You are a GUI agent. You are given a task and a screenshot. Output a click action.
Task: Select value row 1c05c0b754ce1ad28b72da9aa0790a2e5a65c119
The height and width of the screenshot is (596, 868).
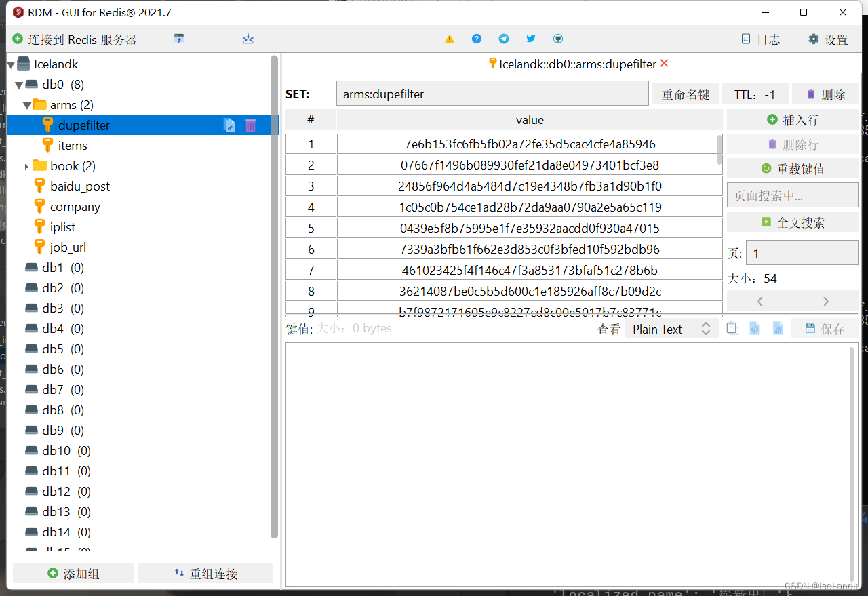tap(530, 207)
